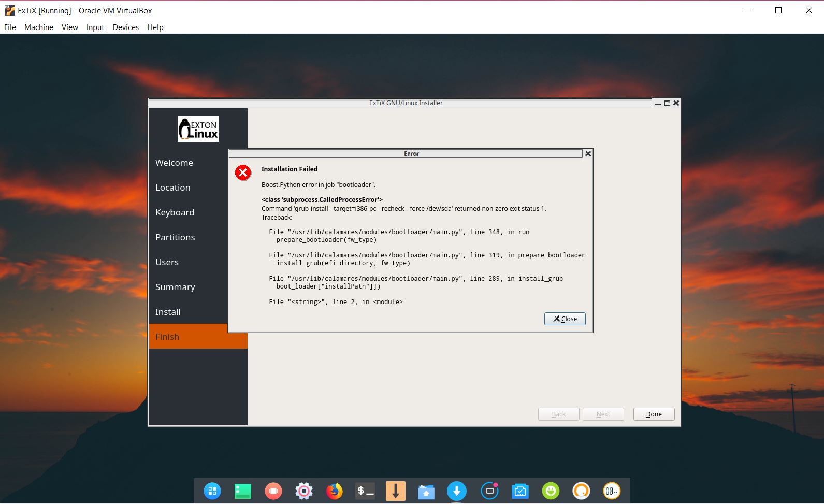The image size is (824, 504).
Task: Open the terminal icon in the dock
Action: 365,491
